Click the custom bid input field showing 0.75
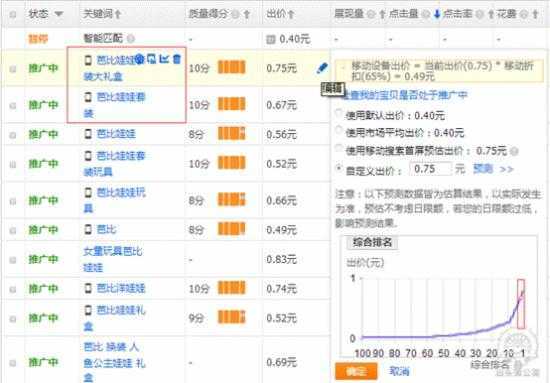The height and width of the screenshot is (383, 550). 430,169
